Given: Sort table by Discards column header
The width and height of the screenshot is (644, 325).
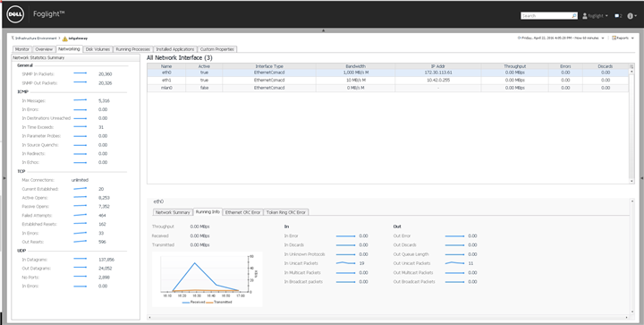Looking at the screenshot, I should click(606, 66).
